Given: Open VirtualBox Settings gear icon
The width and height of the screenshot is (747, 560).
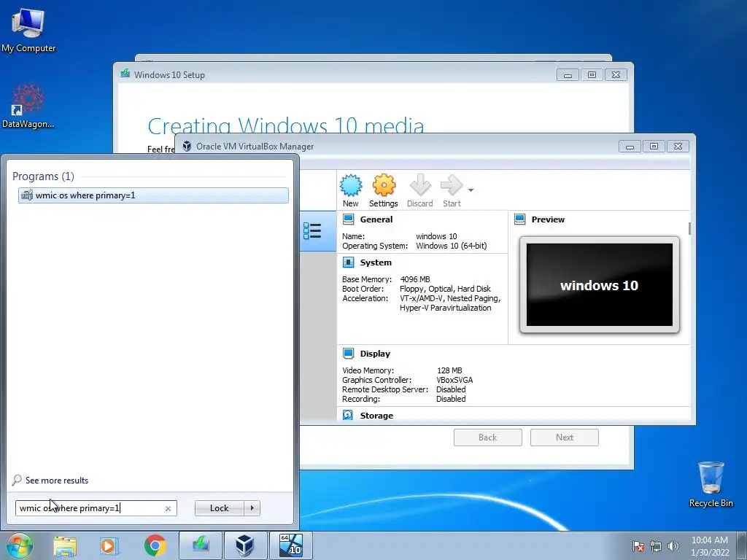Looking at the screenshot, I should click(x=384, y=185).
